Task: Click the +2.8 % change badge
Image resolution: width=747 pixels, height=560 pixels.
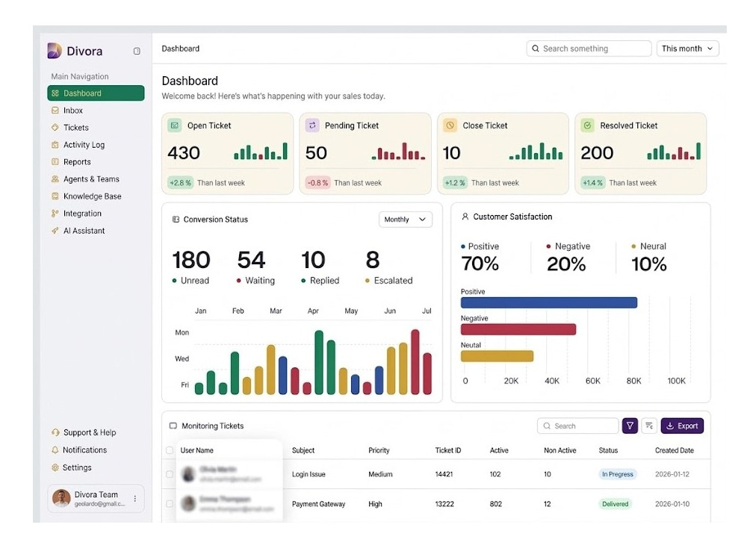Action: [x=180, y=183]
